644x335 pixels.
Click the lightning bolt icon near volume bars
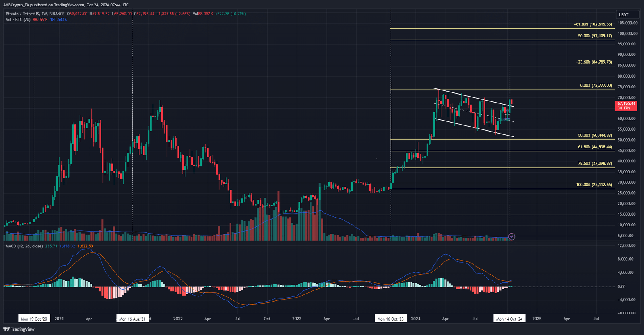point(512,236)
